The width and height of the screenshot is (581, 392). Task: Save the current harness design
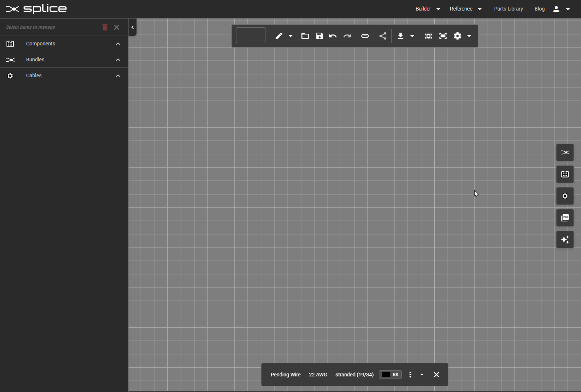point(319,36)
